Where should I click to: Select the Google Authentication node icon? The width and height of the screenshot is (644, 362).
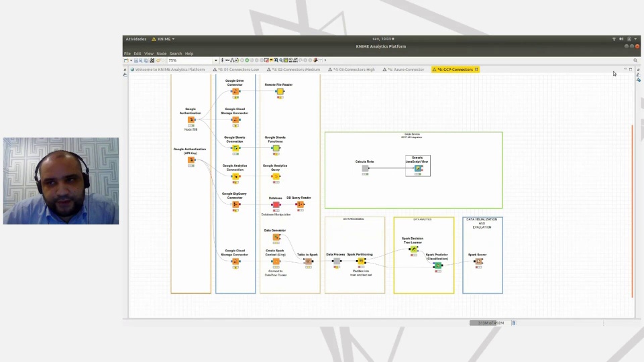click(191, 120)
